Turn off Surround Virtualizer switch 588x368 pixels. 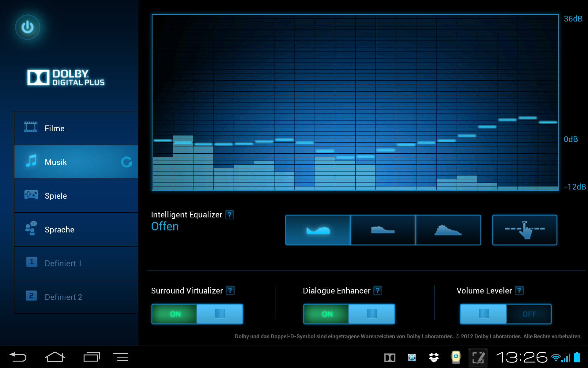pos(197,314)
